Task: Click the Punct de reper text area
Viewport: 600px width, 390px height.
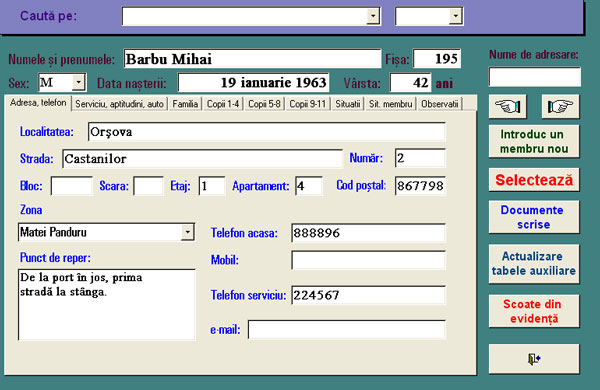Action: pyautogui.click(x=107, y=305)
